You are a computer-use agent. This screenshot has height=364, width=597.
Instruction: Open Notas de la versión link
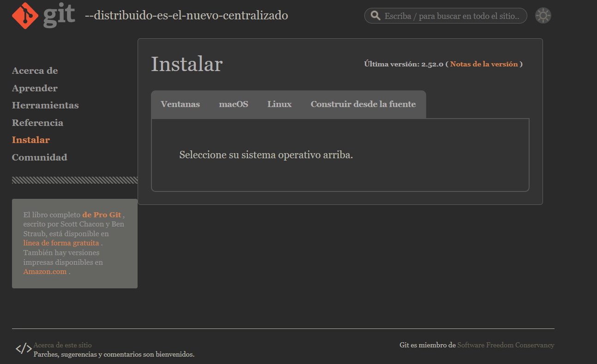click(x=484, y=64)
